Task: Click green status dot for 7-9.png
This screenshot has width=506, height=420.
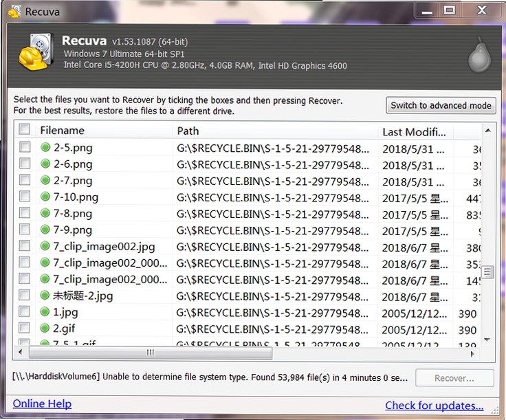Action: pyautogui.click(x=45, y=230)
